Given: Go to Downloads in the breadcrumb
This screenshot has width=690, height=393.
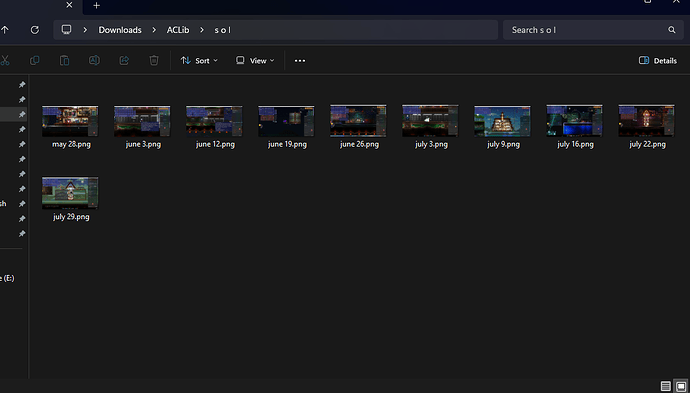Looking at the screenshot, I should click(x=120, y=30).
